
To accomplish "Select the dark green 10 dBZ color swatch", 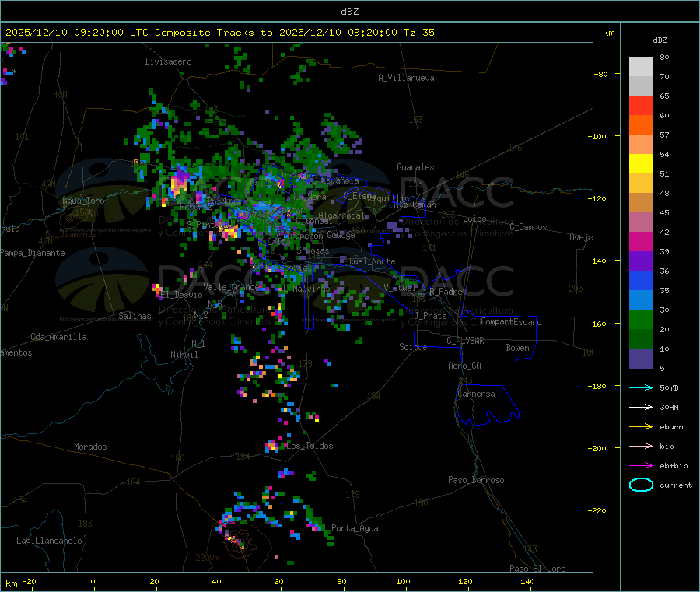I will pyautogui.click(x=641, y=339).
